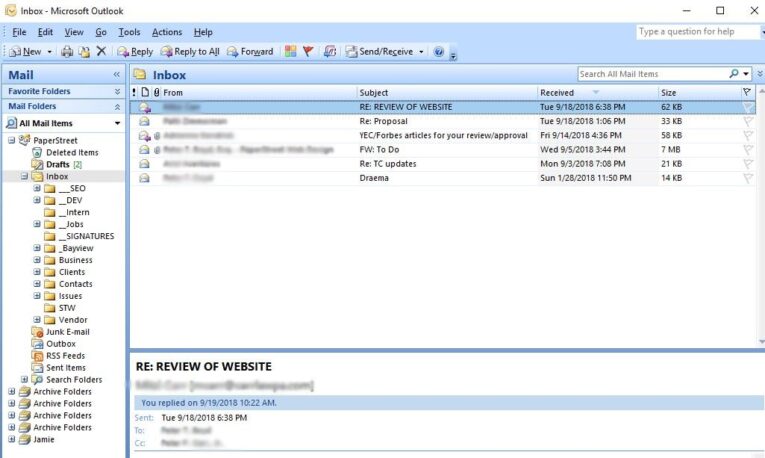
Task: Open the Edit menu
Action: point(45,32)
